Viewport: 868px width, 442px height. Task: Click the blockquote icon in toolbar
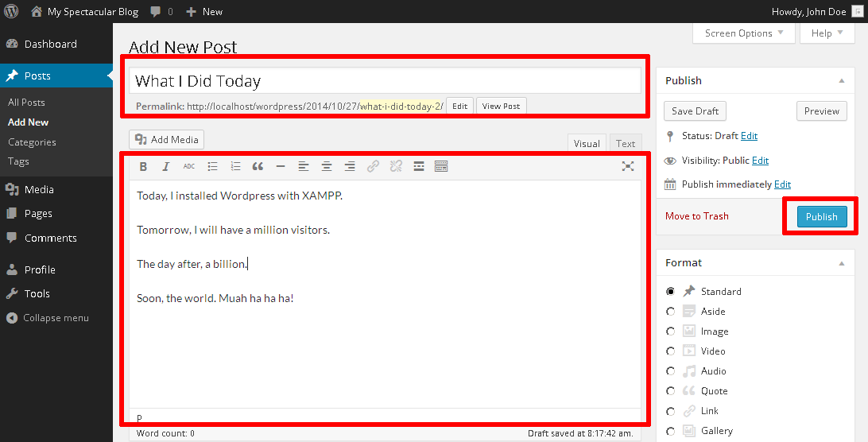258,167
